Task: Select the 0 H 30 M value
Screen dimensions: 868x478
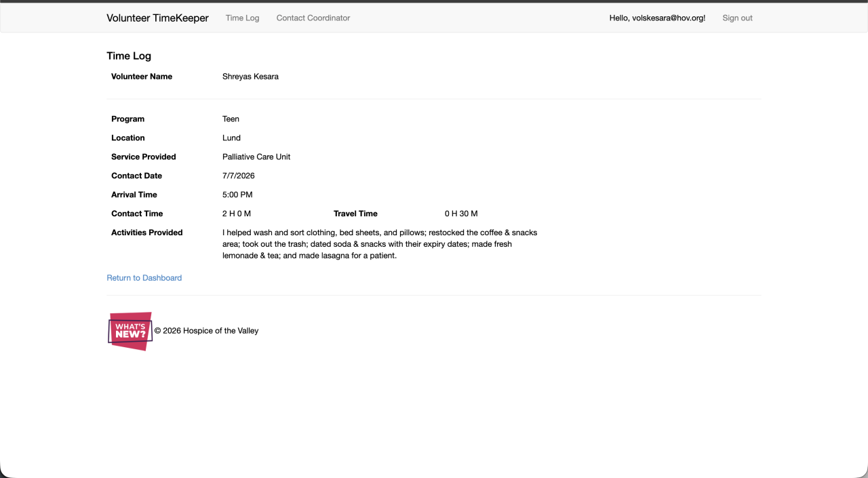Action: coord(461,214)
